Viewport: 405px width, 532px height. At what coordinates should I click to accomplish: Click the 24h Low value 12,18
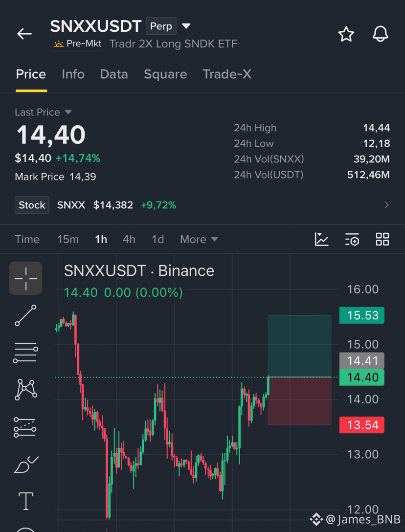coord(377,144)
